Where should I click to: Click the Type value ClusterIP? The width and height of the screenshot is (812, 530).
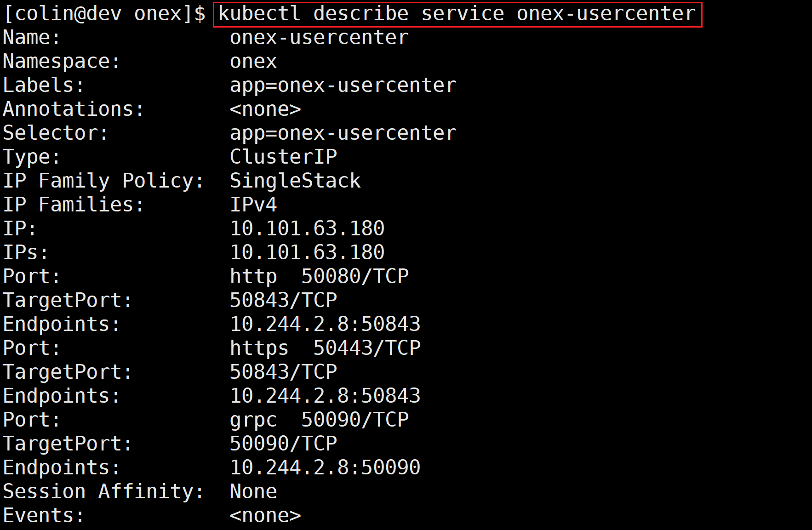283,157
